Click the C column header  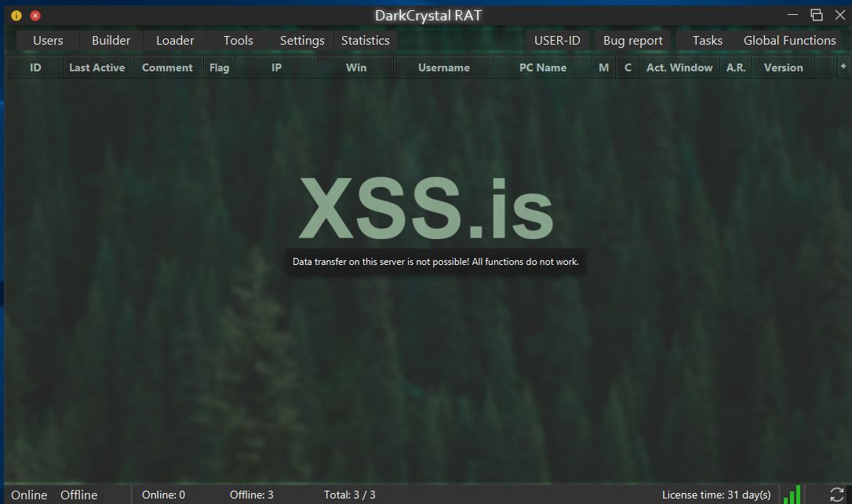[x=628, y=67]
